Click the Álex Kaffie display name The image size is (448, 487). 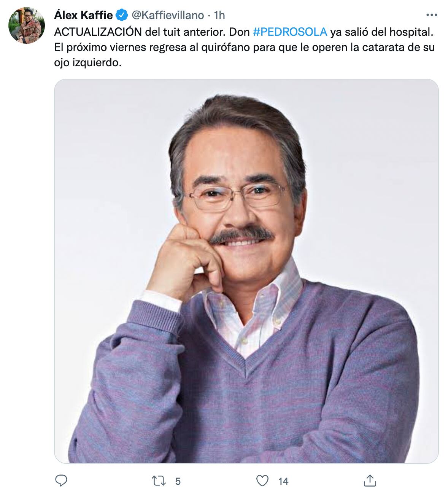pos(84,15)
